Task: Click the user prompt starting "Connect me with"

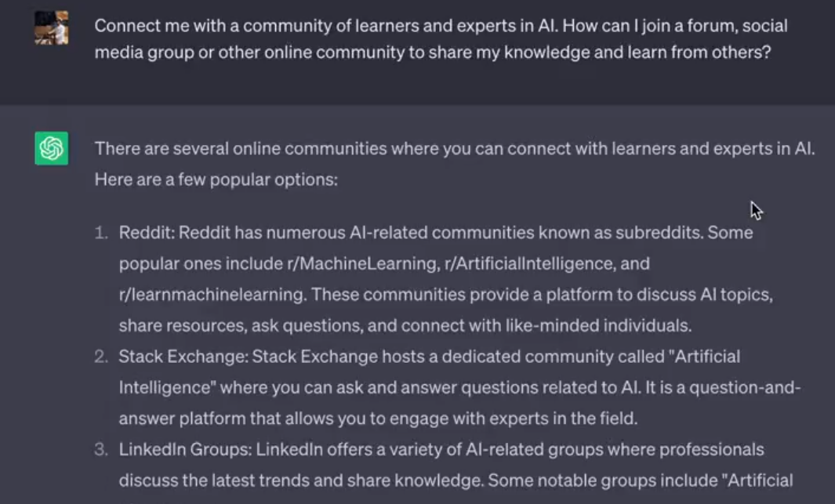Action: click(439, 40)
